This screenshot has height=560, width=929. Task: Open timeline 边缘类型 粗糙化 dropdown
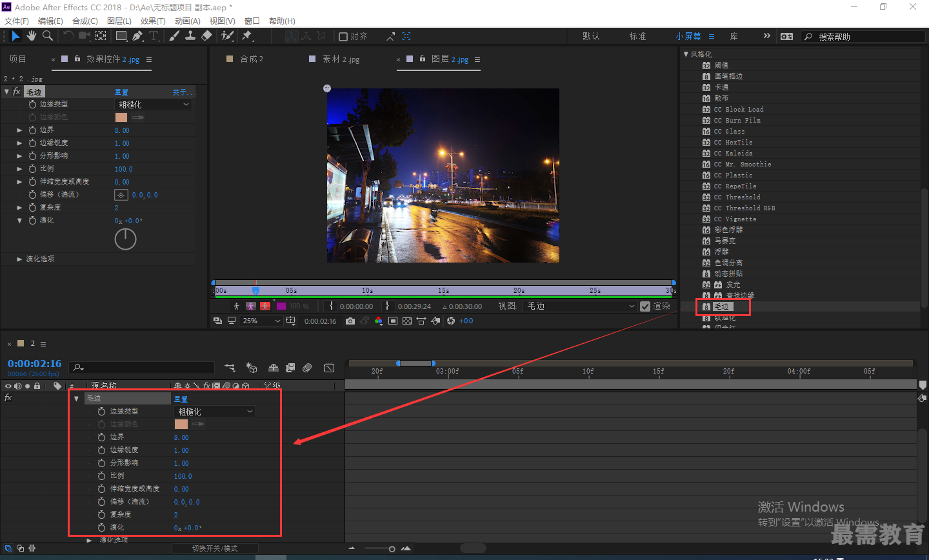click(x=215, y=412)
